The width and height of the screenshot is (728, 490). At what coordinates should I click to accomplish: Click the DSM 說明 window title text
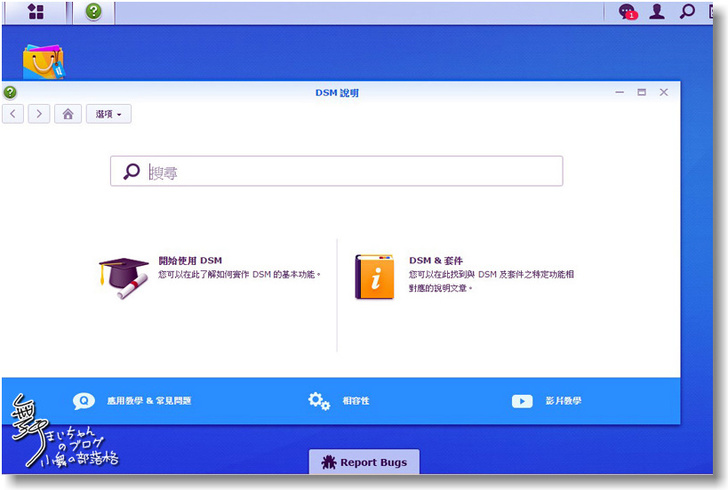click(x=337, y=93)
